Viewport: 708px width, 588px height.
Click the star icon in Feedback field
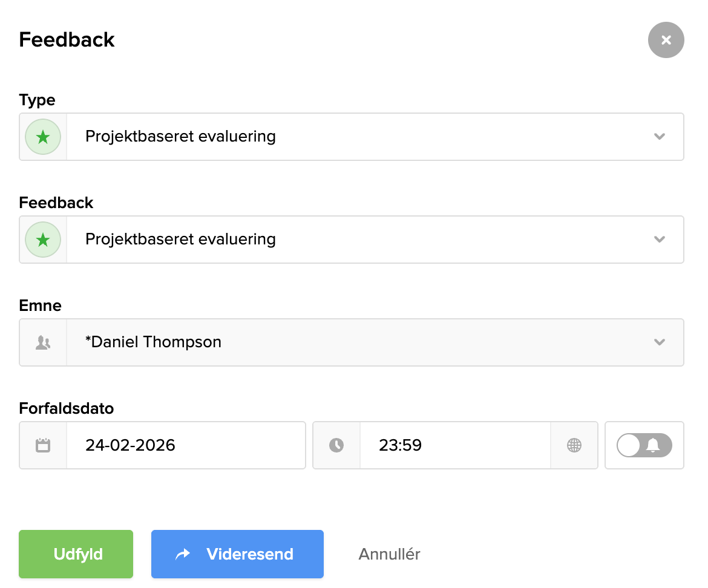click(x=43, y=240)
